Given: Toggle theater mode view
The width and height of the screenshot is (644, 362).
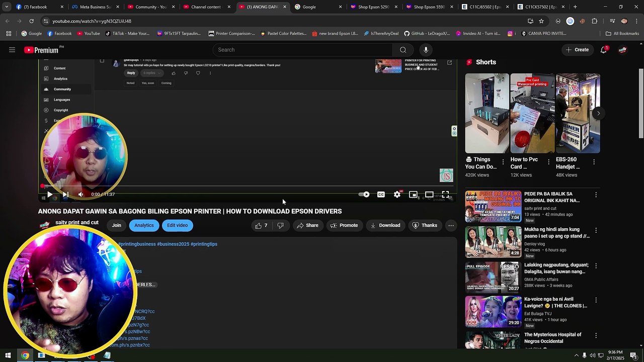Looking at the screenshot, I should pos(429,195).
